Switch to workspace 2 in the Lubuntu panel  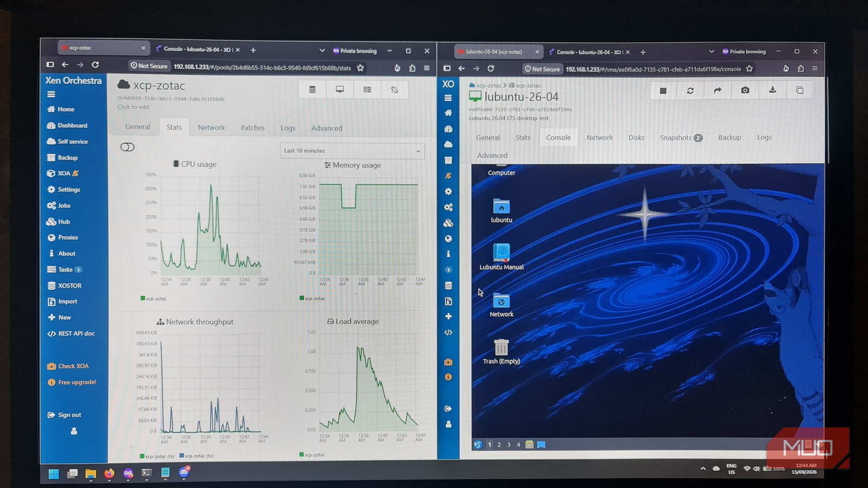[x=499, y=445]
